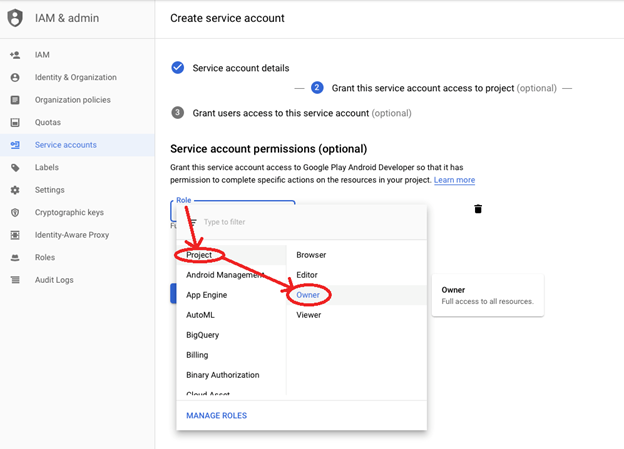Image resolution: width=624 pixels, height=449 pixels.
Task: Click Grant this service account access step
Action: 444,88
